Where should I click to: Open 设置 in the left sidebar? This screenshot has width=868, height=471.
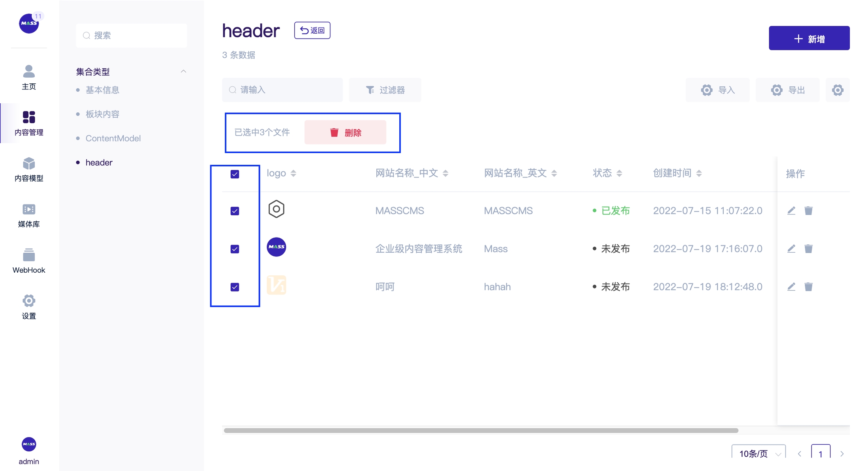(29, 307)
